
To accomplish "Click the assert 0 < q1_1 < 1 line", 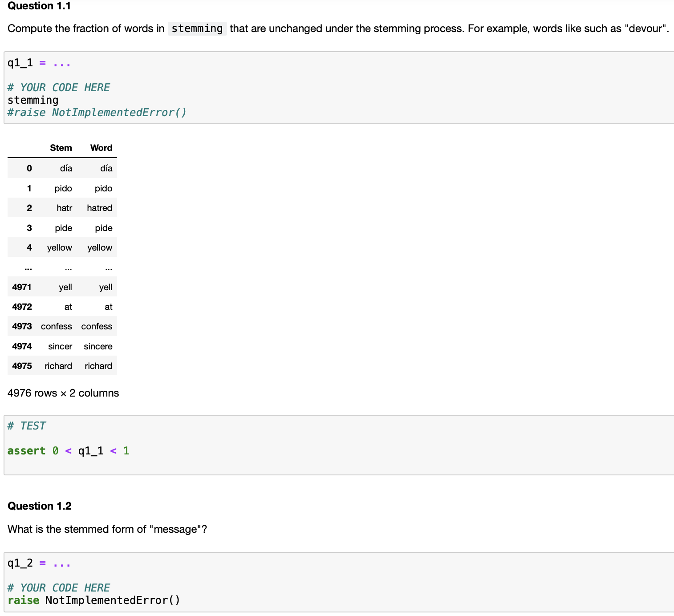I will (x=68, y=450).
